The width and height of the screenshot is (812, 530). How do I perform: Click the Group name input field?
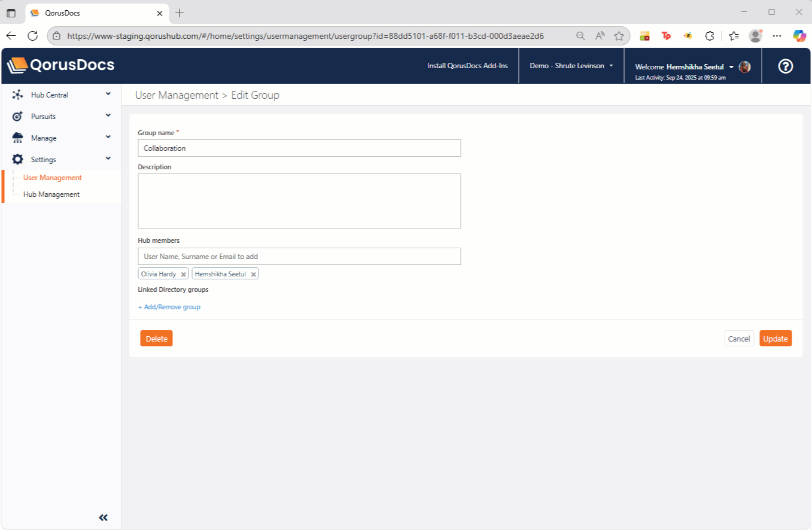(x=299, y=148)
